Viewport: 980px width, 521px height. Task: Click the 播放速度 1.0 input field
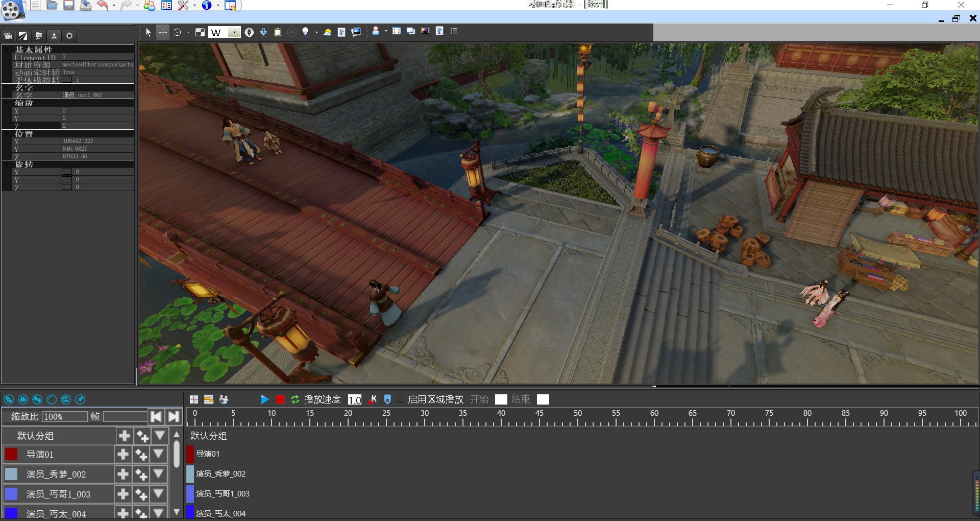[355, 399]
